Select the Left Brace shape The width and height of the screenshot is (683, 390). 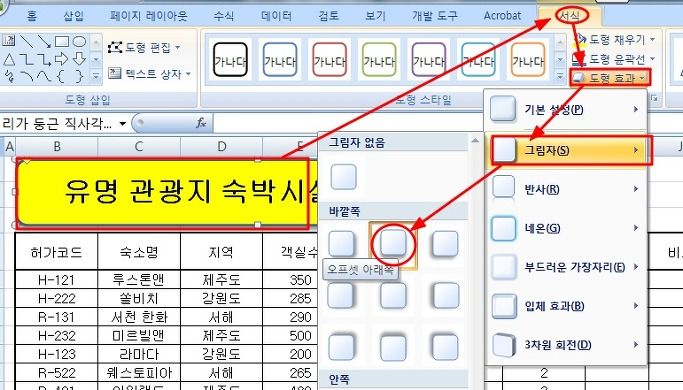pyautogui.click(x=61, y=76)
